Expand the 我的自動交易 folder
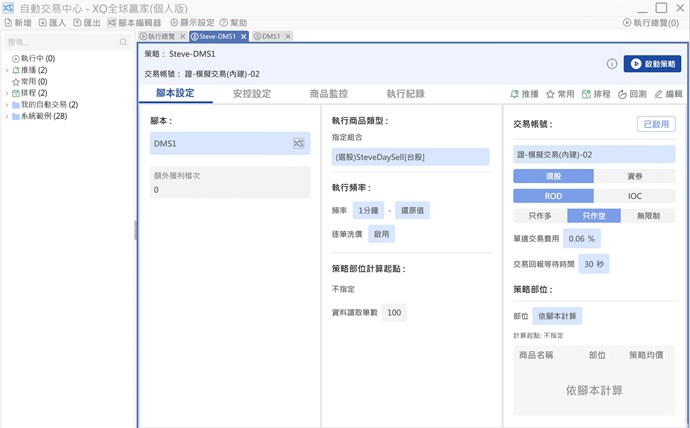 [7, 104]
